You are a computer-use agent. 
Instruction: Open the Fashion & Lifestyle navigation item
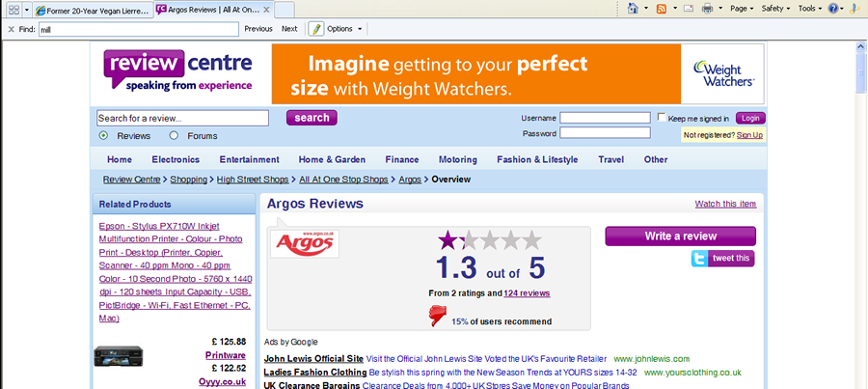pos(537,159)
